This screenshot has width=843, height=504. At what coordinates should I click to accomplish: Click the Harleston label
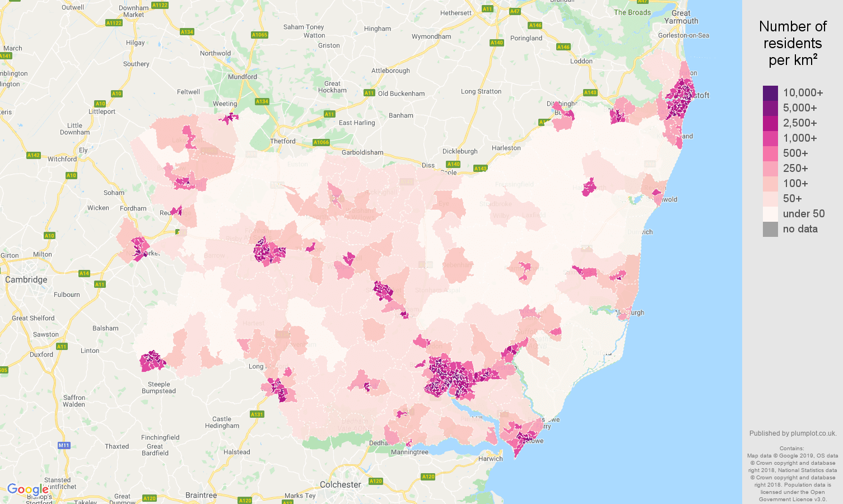click(x=506, y=148)
